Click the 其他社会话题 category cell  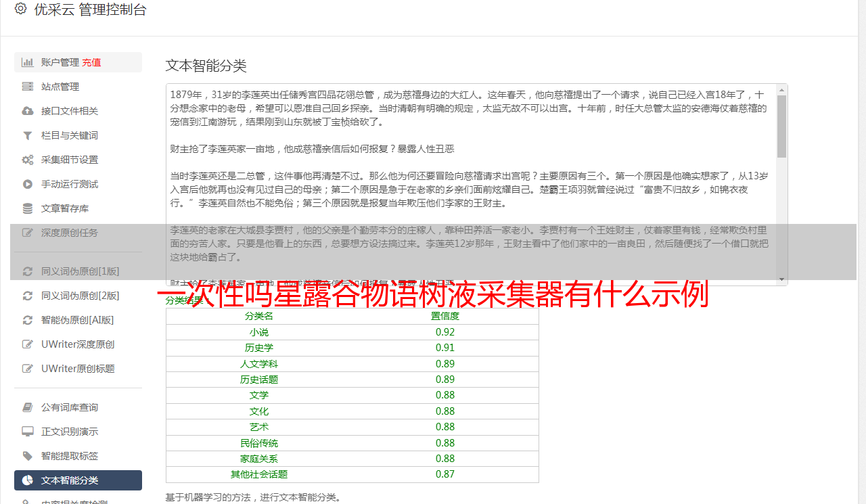coord(259,474)
